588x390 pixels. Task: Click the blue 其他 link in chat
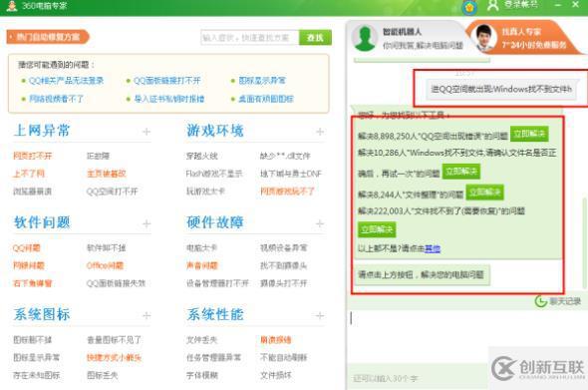(x=433, y=248)
